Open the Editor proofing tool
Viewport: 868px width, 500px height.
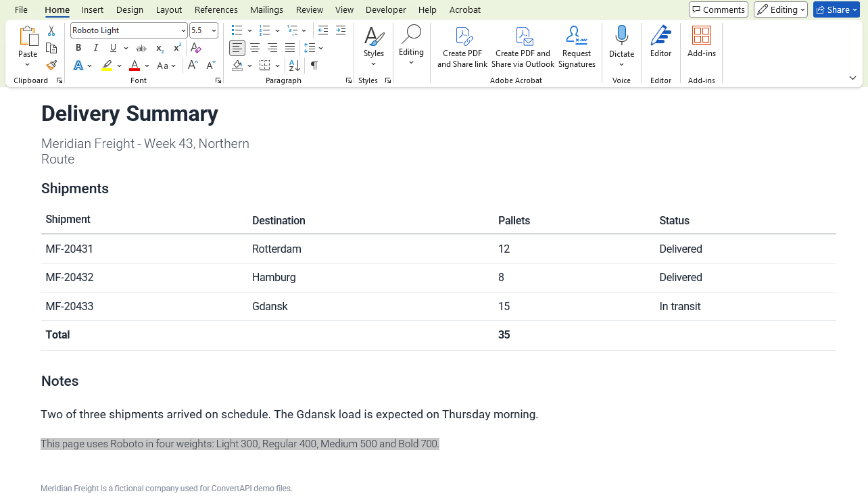click(x=661, y=42)
